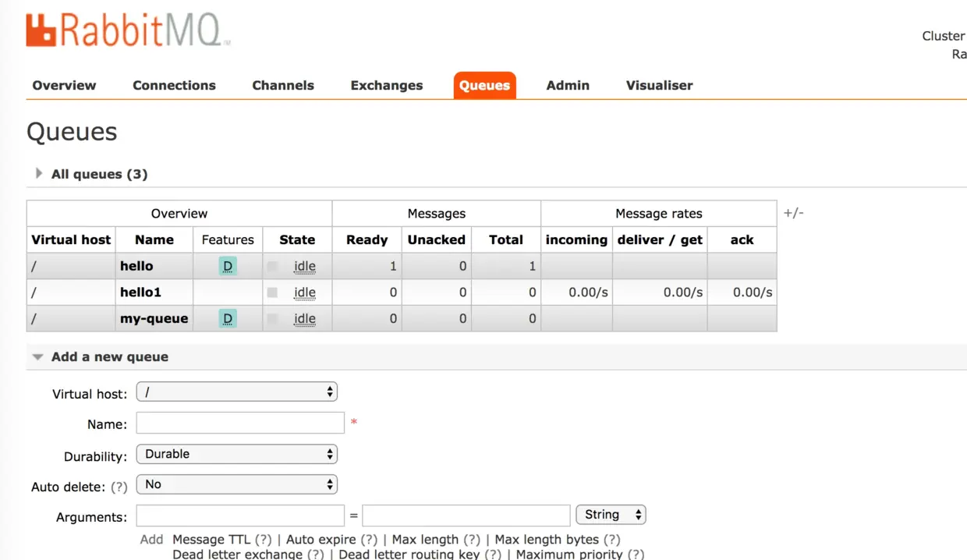Click hello Ready count 1
The height and width of the screenshot is (560, 967).
pos(393,266)
